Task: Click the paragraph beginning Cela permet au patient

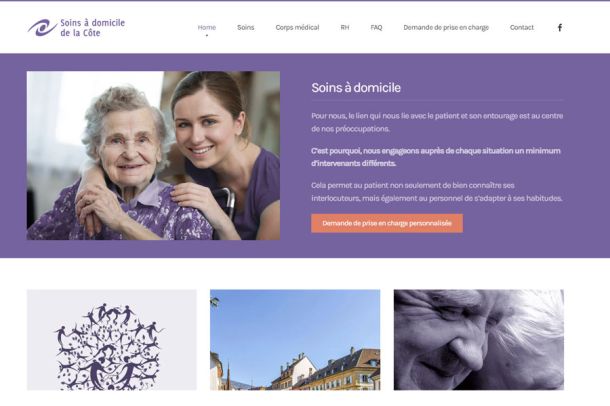Action: tap(437, 192)
